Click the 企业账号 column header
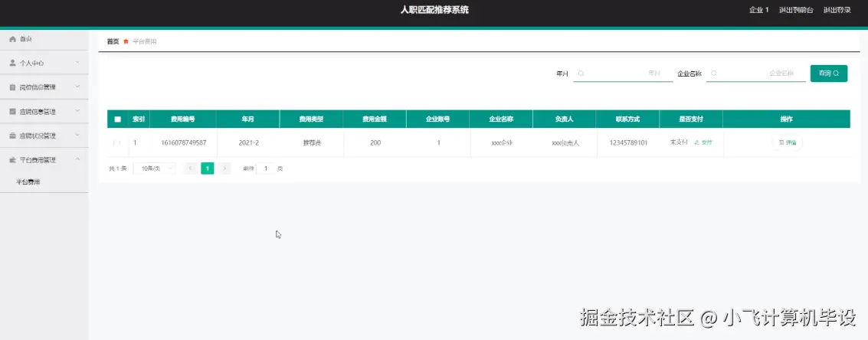Screen dimensions: 868x340 coord(437,119)
